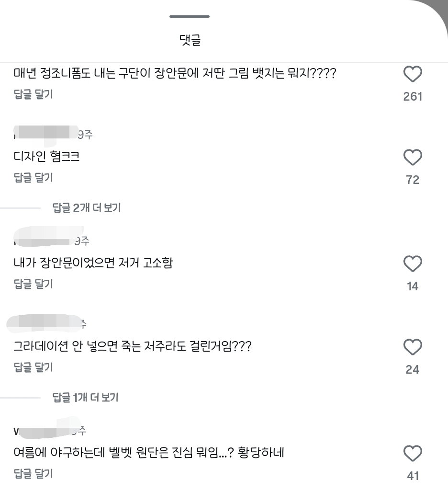Open blurred username above the 벨벳 comment
The image size is (448, 492).
(44, 429)
